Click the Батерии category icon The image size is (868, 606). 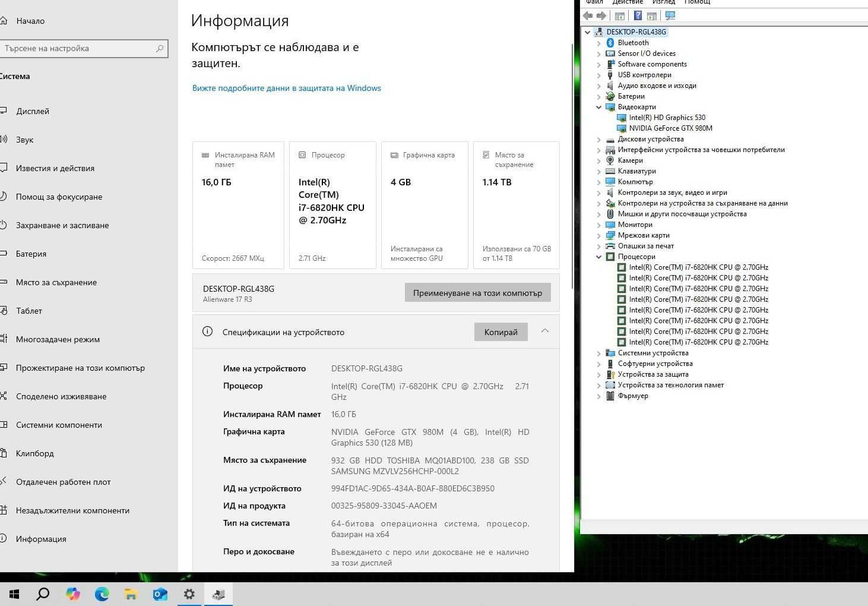click(610, 96)
